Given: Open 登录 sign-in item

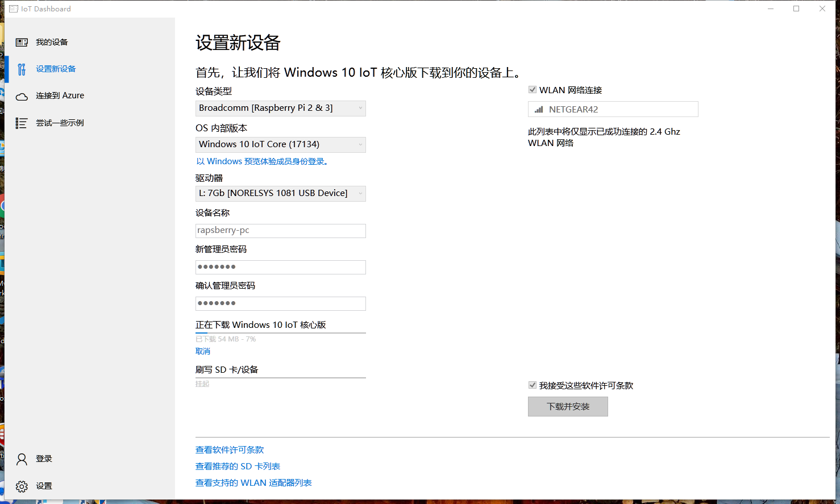Looking at the screenshot, I should (44, 459).
